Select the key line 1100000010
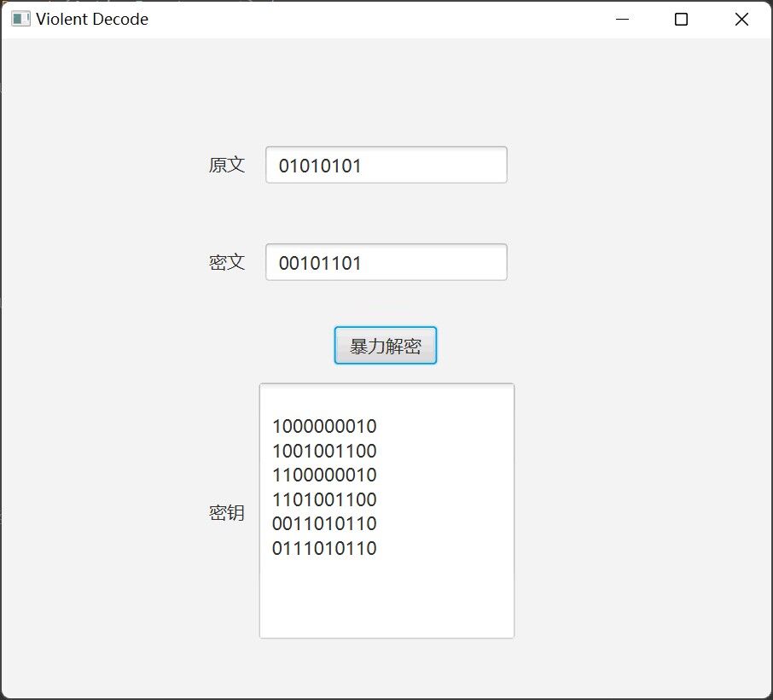 324,475
